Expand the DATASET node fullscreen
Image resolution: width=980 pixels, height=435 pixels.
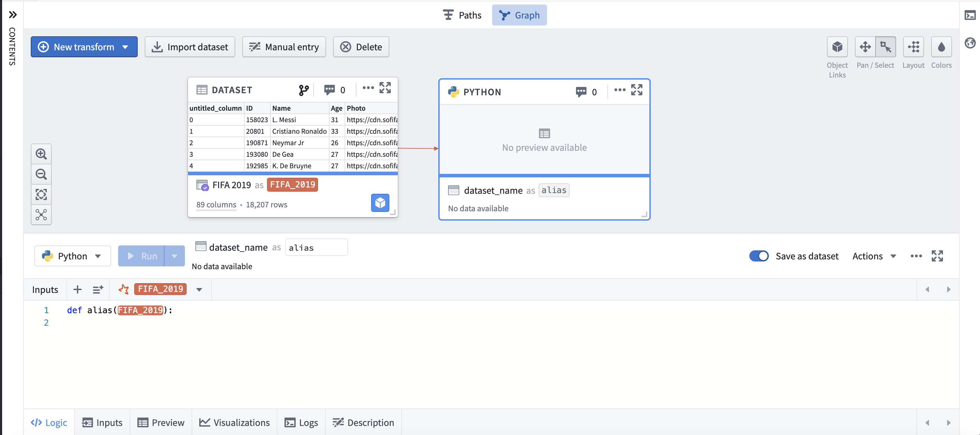(x=385, y=88)
